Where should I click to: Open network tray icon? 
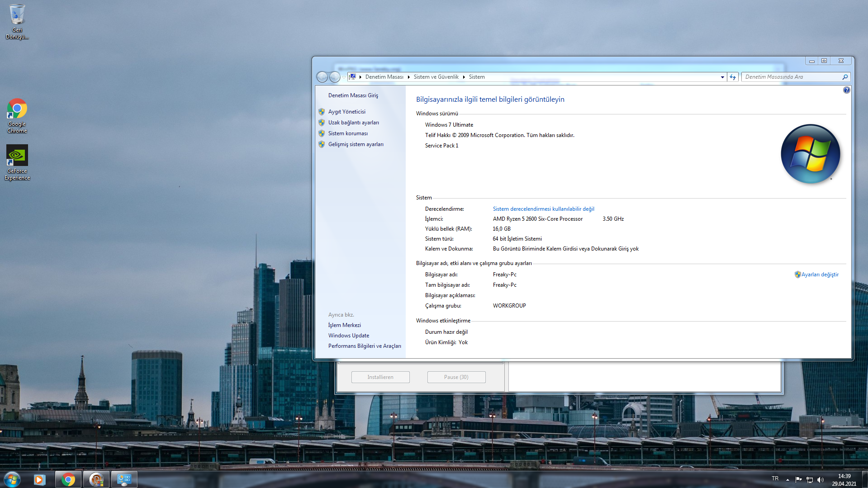[x=810, y=479]
